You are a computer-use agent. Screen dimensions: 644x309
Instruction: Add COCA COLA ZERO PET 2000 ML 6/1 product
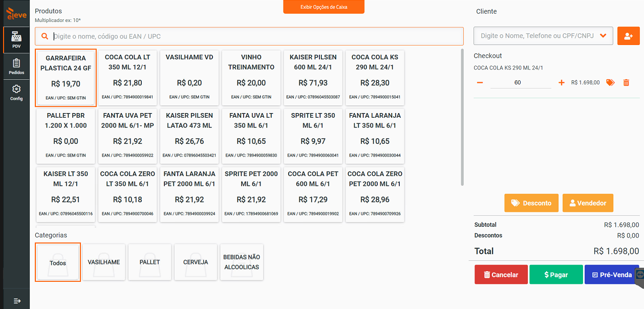(x=375, y=194)
